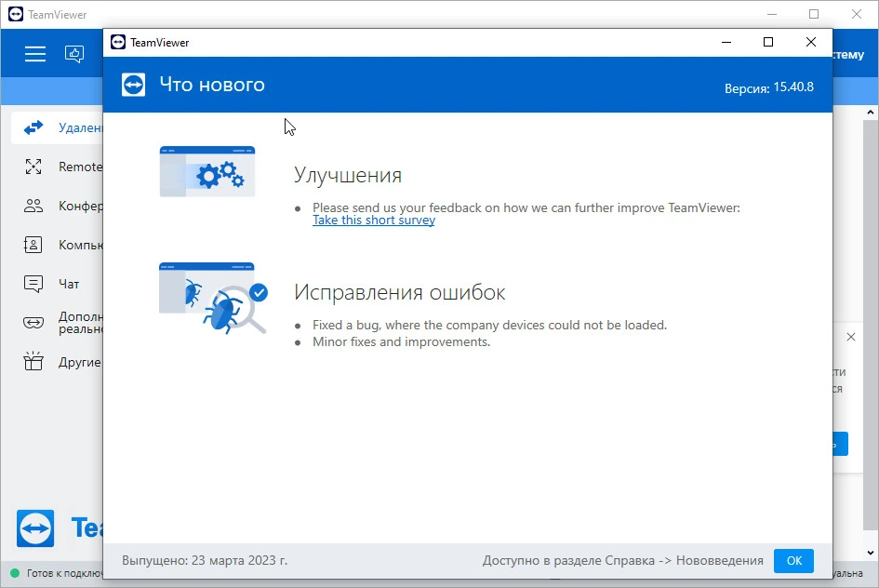Click the TeamViewer icon in dialog title bar
This screenshot has height=588, width=879.
click(118, 42)
